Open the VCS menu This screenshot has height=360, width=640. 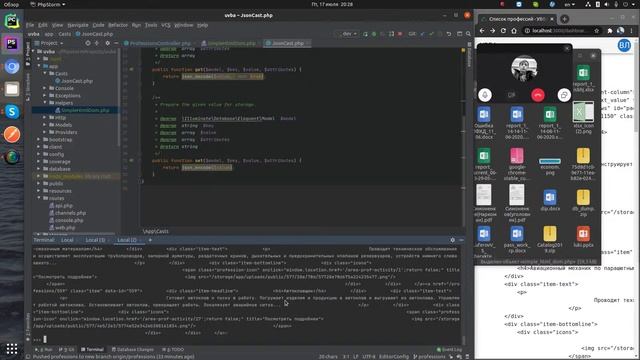point(166,25)
